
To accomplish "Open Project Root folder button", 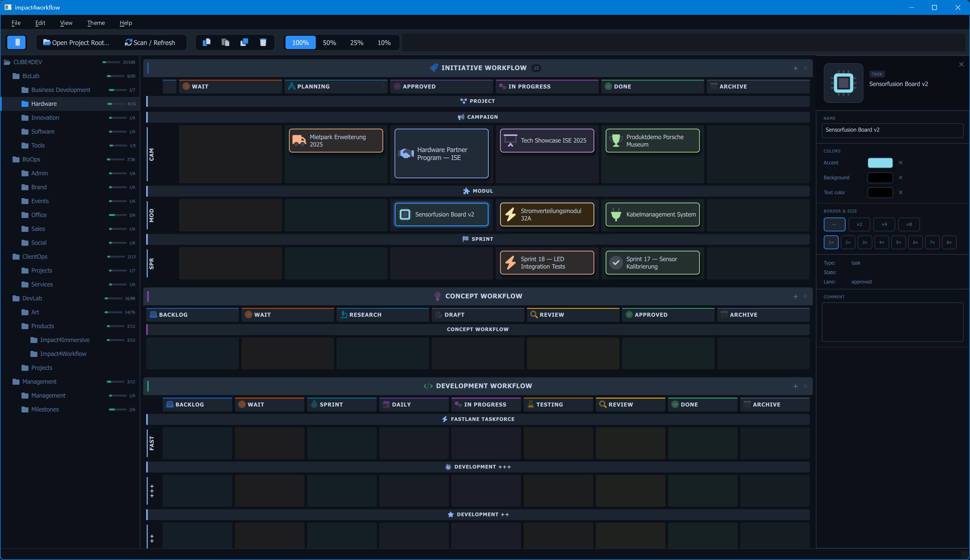I will point(76,42).
